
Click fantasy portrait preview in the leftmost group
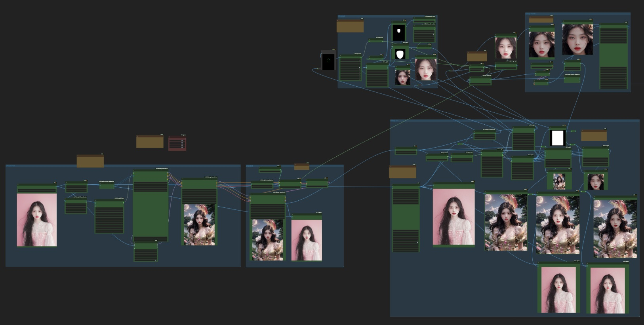(x=200, y=224)
